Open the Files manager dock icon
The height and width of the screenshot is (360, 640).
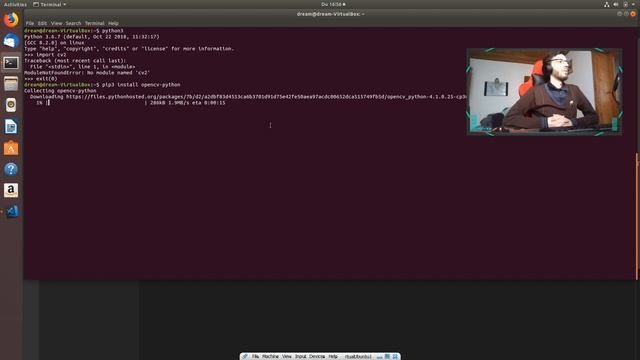tap(11, 84)
